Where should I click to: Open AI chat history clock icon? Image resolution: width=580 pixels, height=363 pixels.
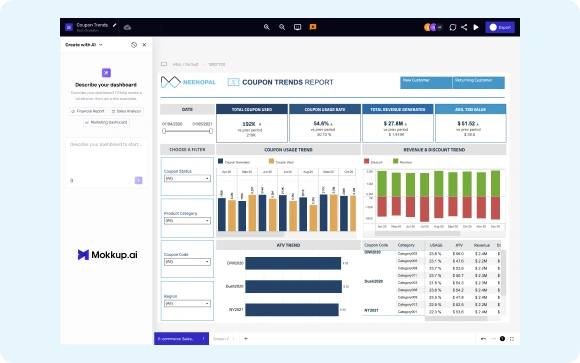(134, 45)
